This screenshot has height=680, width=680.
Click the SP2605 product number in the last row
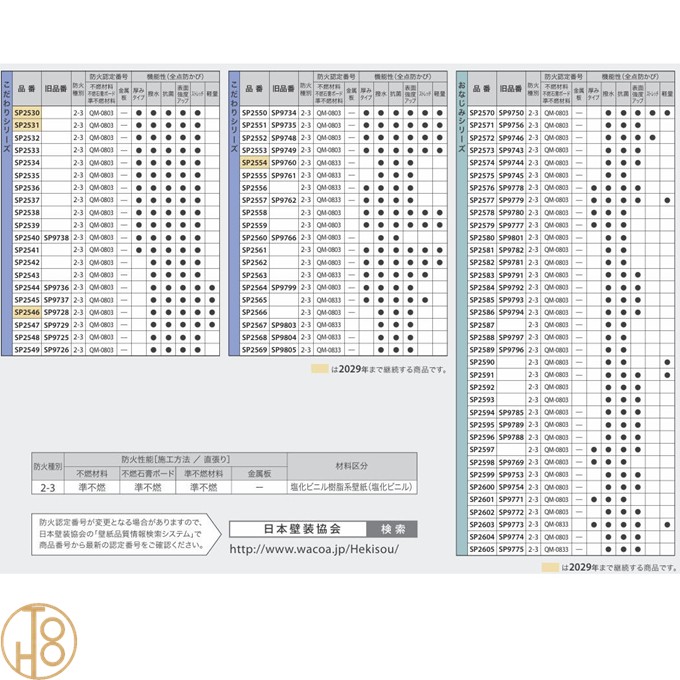[x=482, y=549]
